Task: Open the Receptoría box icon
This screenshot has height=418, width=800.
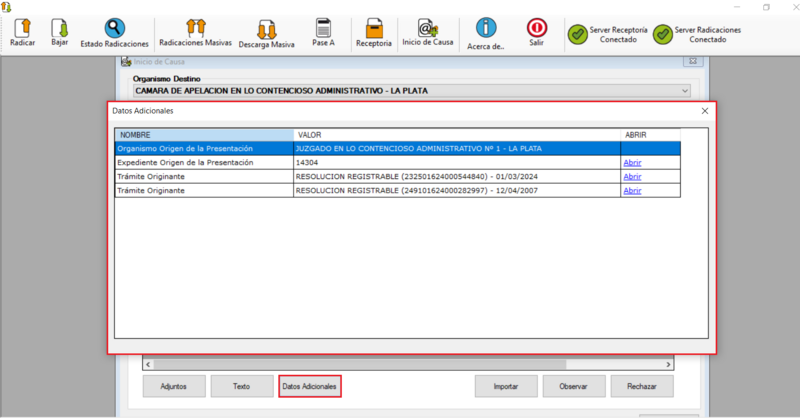Action: [x=374, y=28]
